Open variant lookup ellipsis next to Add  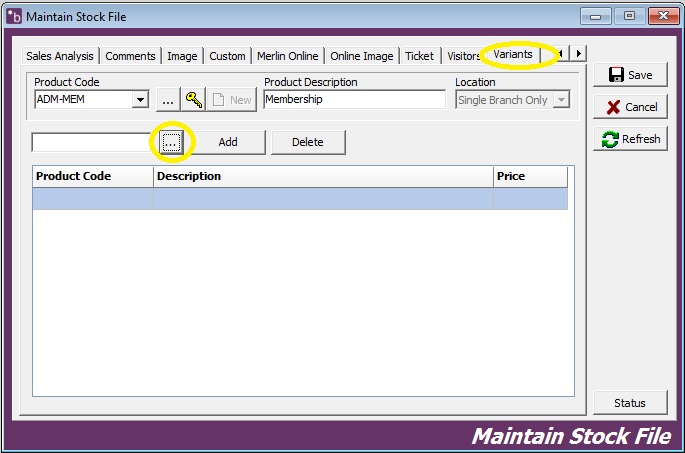pos(171,142)
